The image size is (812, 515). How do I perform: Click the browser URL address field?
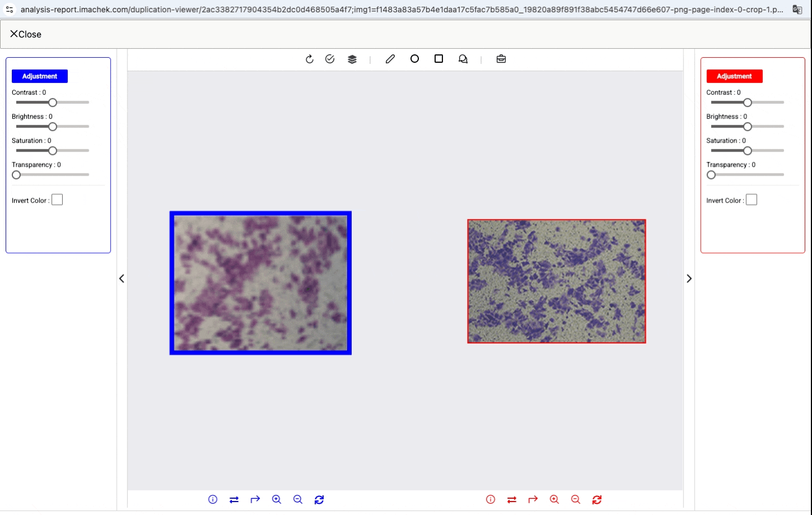point(402,10)
